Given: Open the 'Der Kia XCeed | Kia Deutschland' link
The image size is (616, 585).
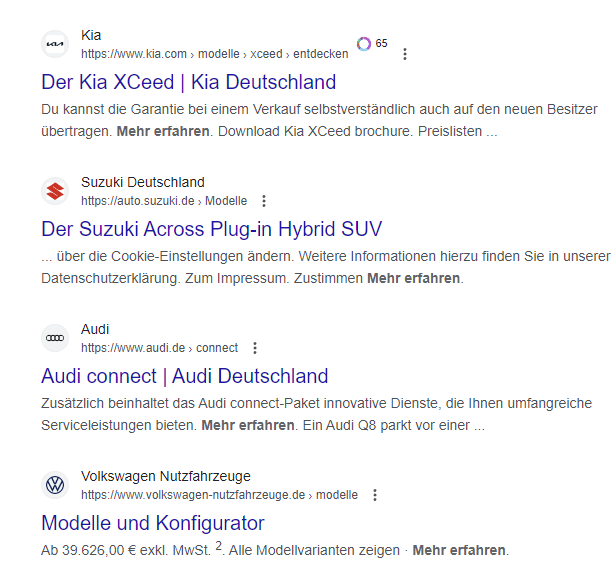Looking at the screenshot, I should 189,82.
